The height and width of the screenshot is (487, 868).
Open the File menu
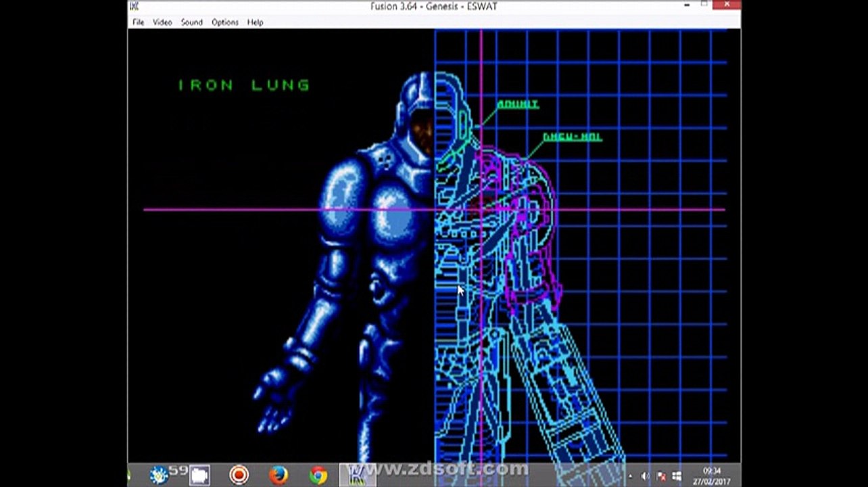pos(138,22)
